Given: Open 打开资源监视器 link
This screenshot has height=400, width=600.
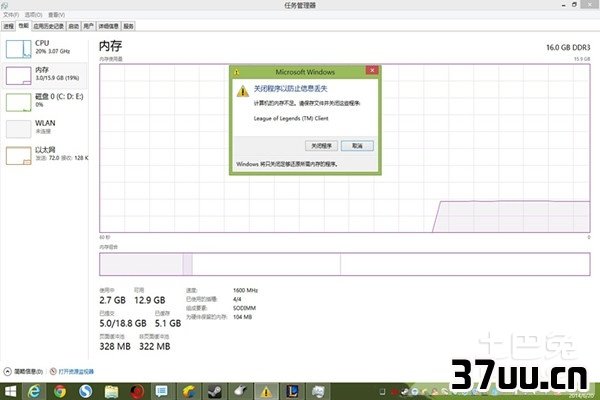Looking at the screenshot, I should click(76, 371).
